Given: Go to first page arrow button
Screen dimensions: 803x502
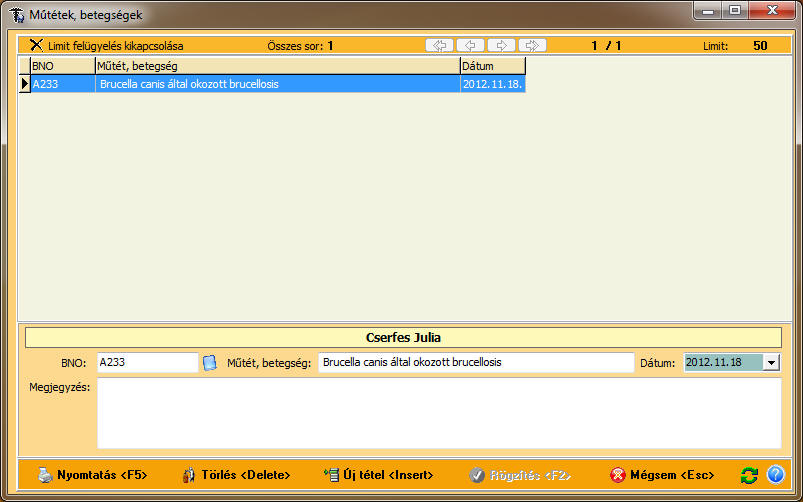Looking at the screenshot, I should point(439,46).
